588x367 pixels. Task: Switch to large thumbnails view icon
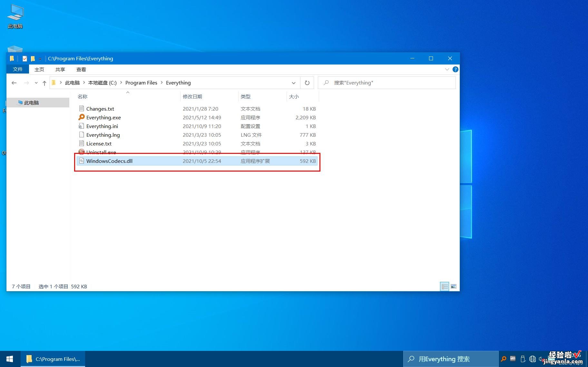(453, 286)
